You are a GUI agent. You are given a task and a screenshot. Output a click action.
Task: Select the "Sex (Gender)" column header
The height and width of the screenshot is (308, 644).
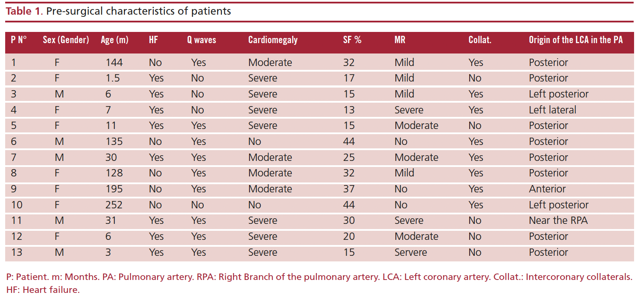(x=66, y=40)
